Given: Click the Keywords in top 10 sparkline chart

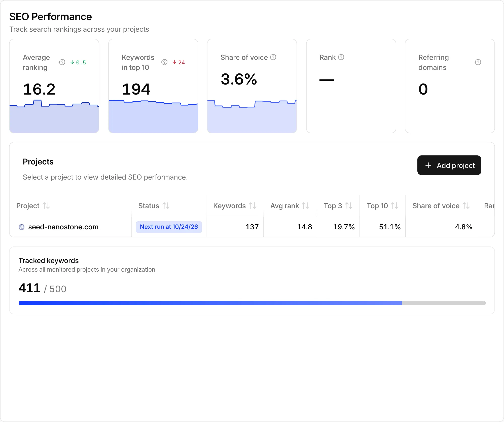Looking at the screenshot, I should pyautogui.click(x=153, y=116).
